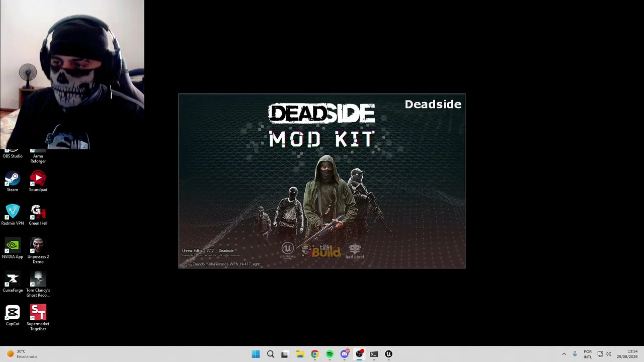Screen dimensions: 644x362
Task: Switch to Spotify on the taskbar
Action: click(x=330, y=354)
